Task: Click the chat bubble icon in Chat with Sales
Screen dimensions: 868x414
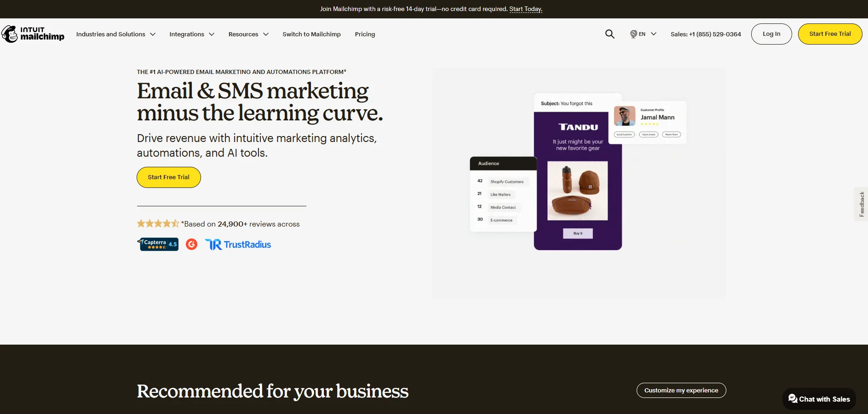Action: (793, 398)
